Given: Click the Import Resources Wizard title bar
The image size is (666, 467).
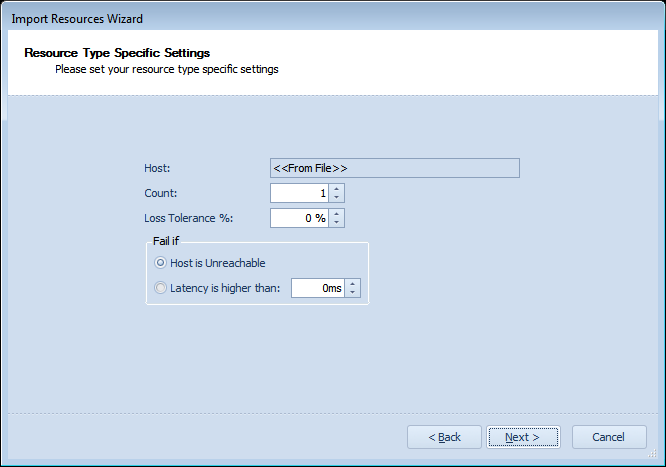Looking at the screenshot, I should tap(333, 19).
